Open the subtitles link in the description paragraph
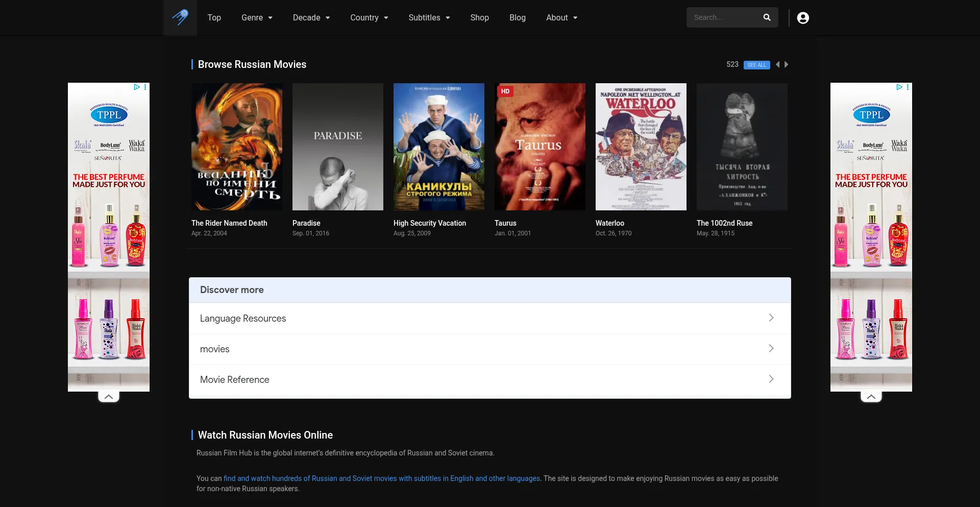Viewport: 980px width, 507px height. (382, 478)
